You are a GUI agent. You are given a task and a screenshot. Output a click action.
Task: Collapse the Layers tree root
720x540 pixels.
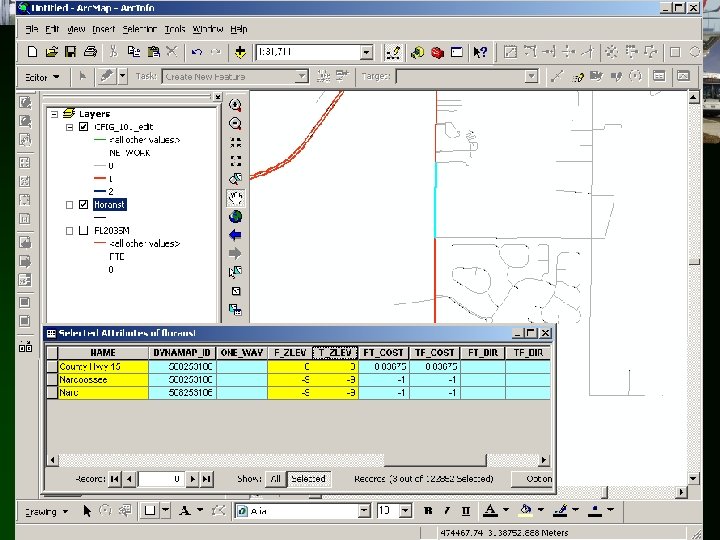pos(55,114)
